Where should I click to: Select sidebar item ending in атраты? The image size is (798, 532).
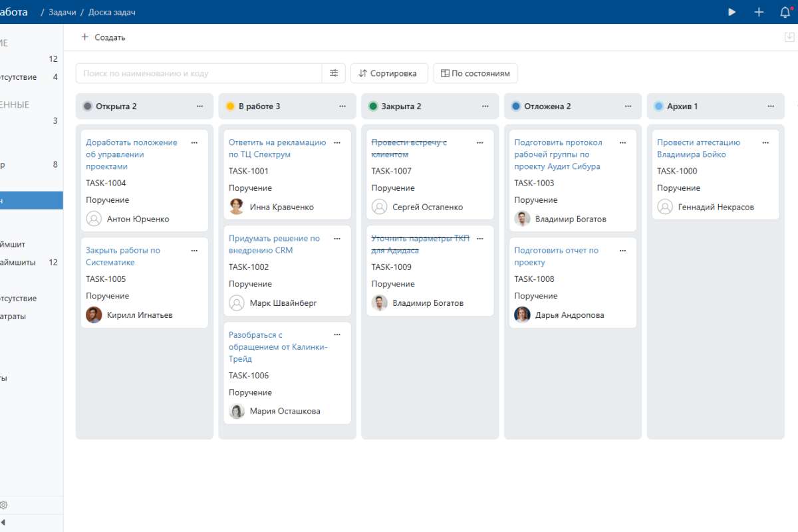click(x=31, y=317)
